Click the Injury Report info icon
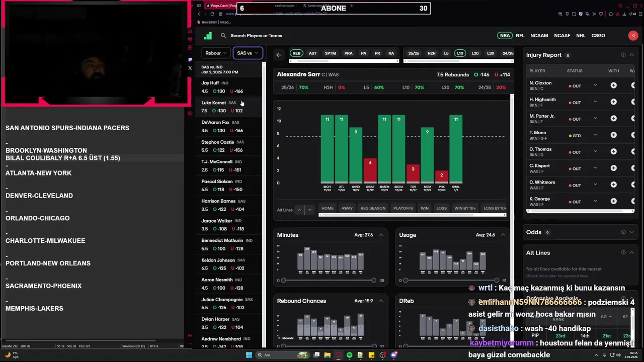644x362 pixels. (x=623, y=55)
